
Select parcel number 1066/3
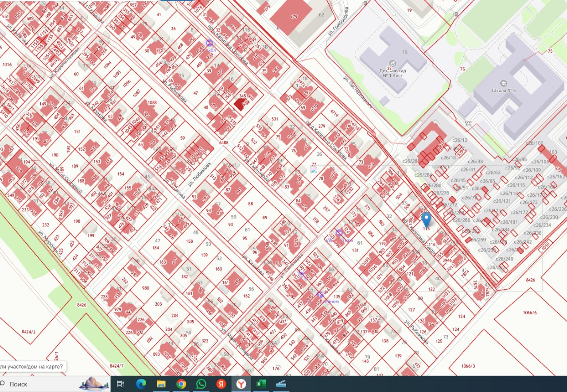click(x=468, y=366)
